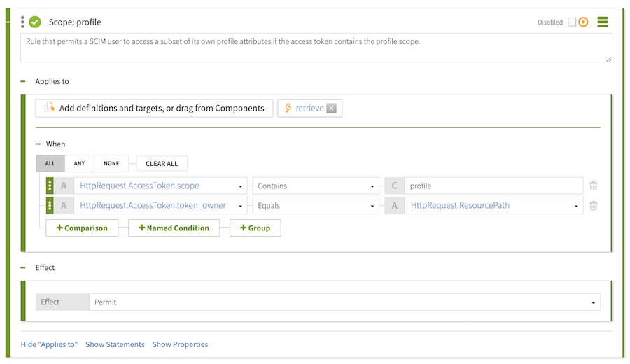Open the Contains operator dropdown
The image size is (630, 364).
pyautogui.click(x=315, y=186)
